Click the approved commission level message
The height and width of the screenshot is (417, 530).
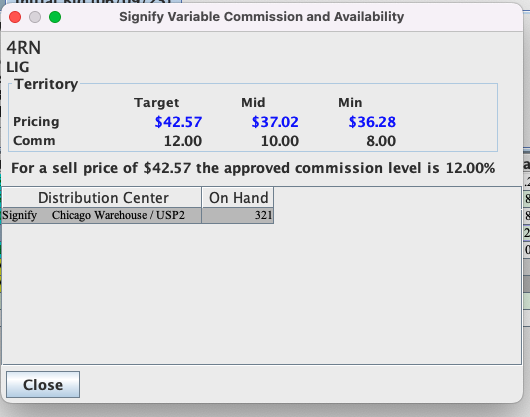click(253, 168)
